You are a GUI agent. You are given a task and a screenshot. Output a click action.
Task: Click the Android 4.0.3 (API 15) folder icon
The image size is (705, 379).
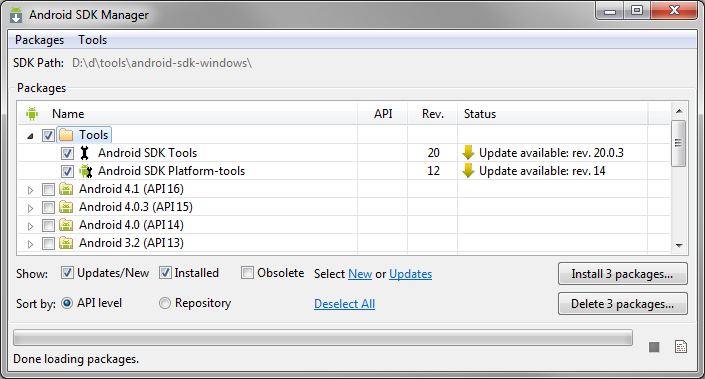[x=66, y=207]
